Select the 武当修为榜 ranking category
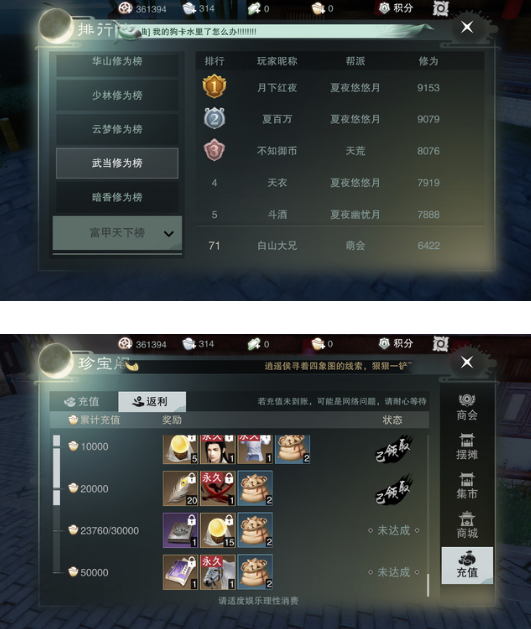 [117, 163]
